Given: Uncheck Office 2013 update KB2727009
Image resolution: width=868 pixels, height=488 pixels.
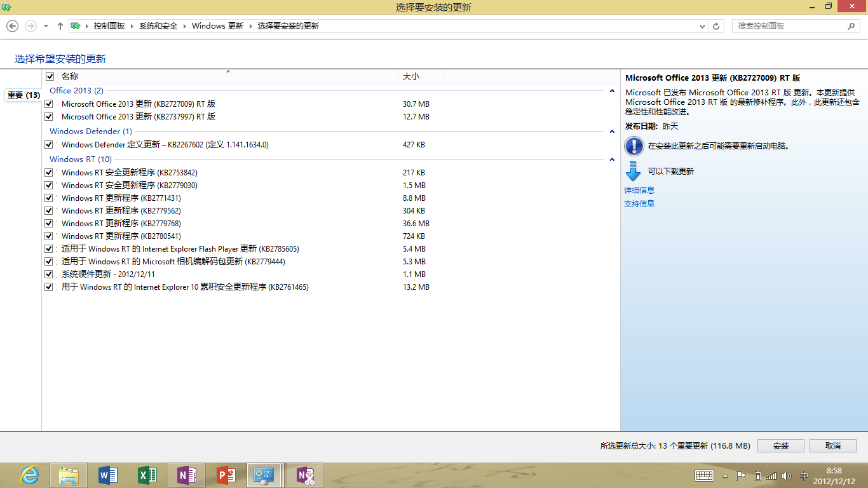Looking at the screenshot, I should pyautogui.click(x=49, y=104).
